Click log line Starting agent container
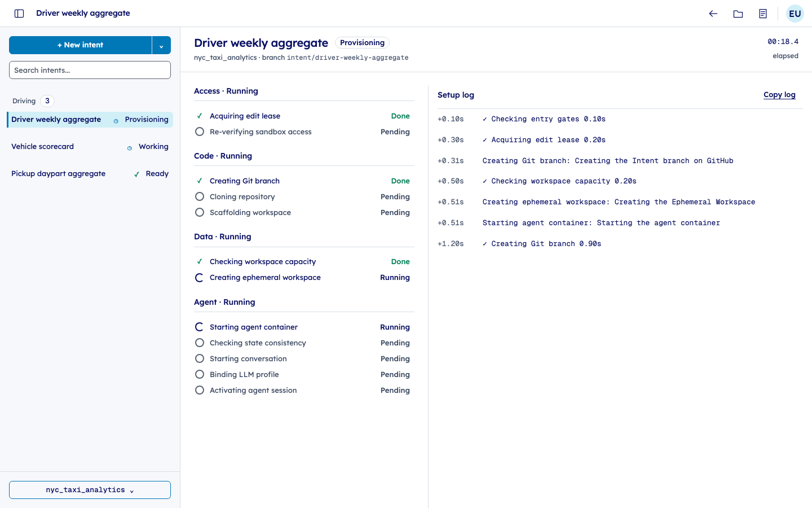This screenshot has width=812, height=508. 601,223
